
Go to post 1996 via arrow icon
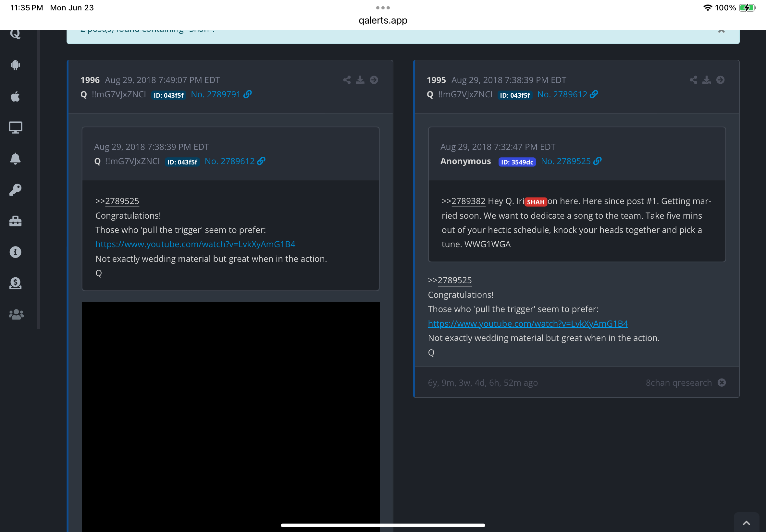[x=374, y=80]
